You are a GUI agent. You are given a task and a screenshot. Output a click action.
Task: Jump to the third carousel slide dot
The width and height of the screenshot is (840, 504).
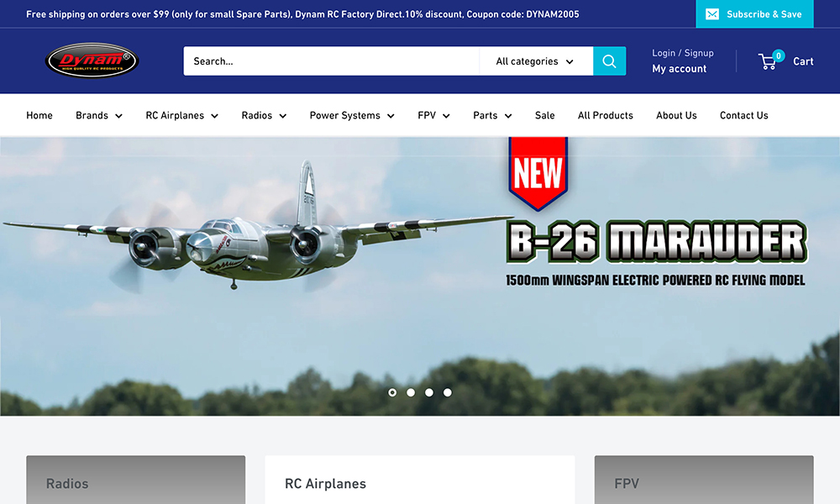pyautogui.click(x=429, y=392)
